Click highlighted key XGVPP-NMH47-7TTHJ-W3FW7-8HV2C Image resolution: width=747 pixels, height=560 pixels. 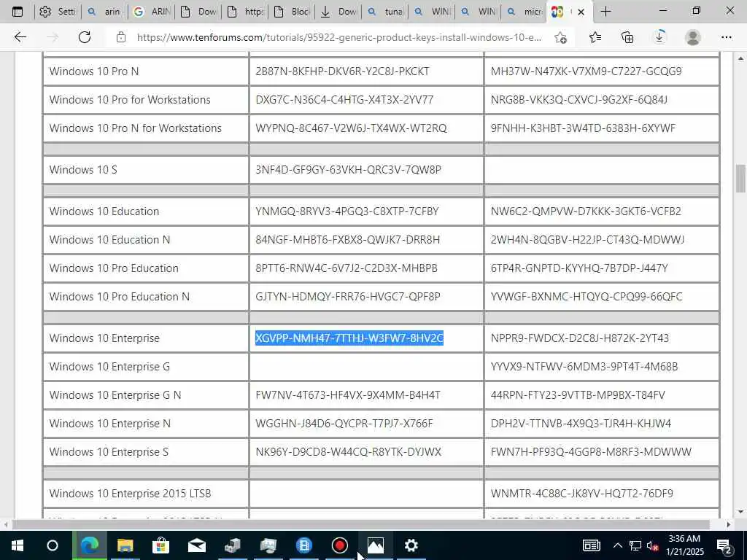tap(349, 338)
